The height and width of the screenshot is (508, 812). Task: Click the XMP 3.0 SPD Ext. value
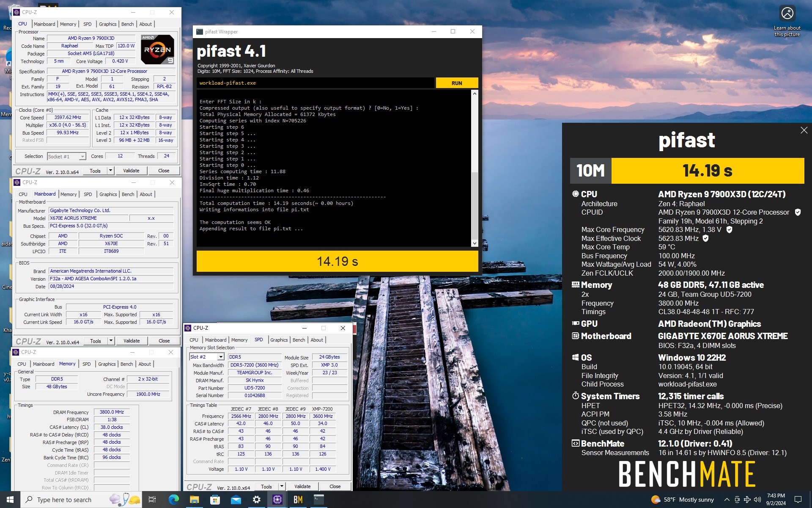pyautogui.click(x=329, y=365)
